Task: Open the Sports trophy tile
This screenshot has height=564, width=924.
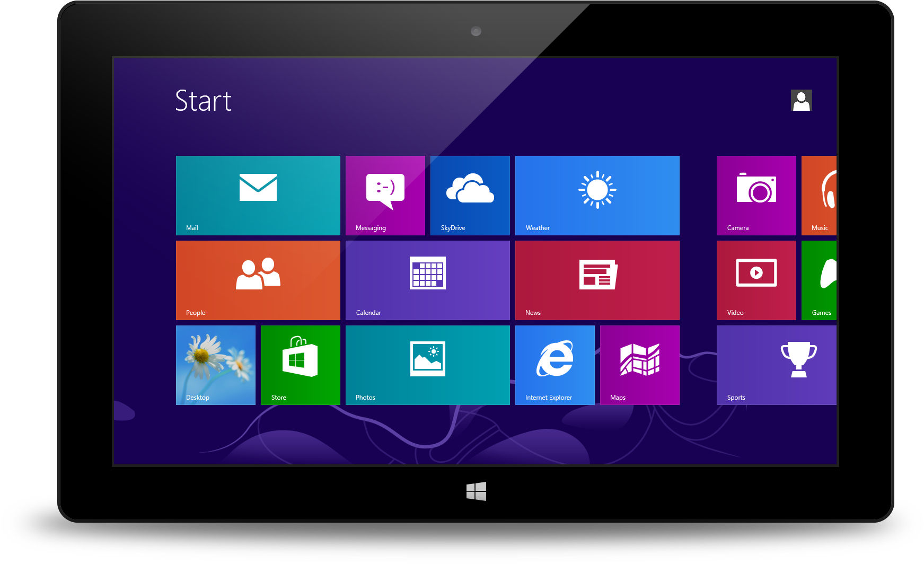Action: (776, 365)
